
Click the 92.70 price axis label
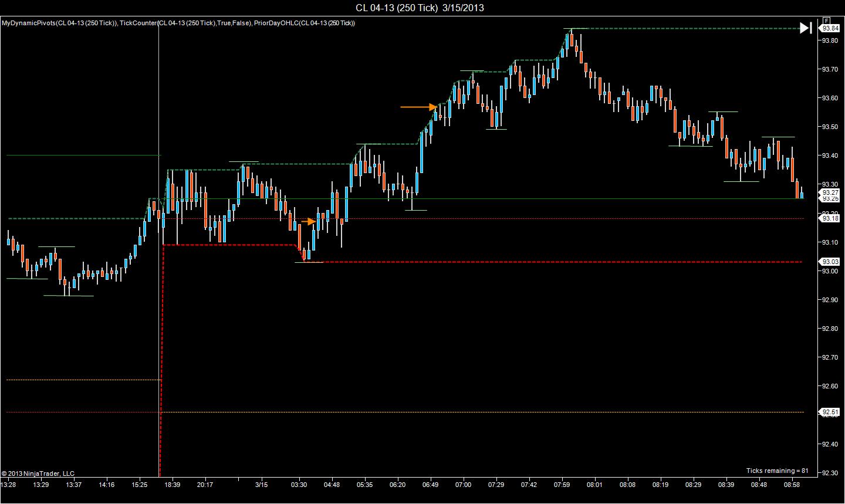click(830, 357)
